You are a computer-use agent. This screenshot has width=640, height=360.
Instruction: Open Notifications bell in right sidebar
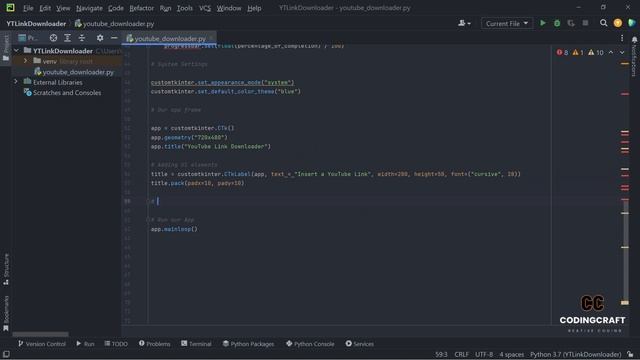tap(634, 40)
